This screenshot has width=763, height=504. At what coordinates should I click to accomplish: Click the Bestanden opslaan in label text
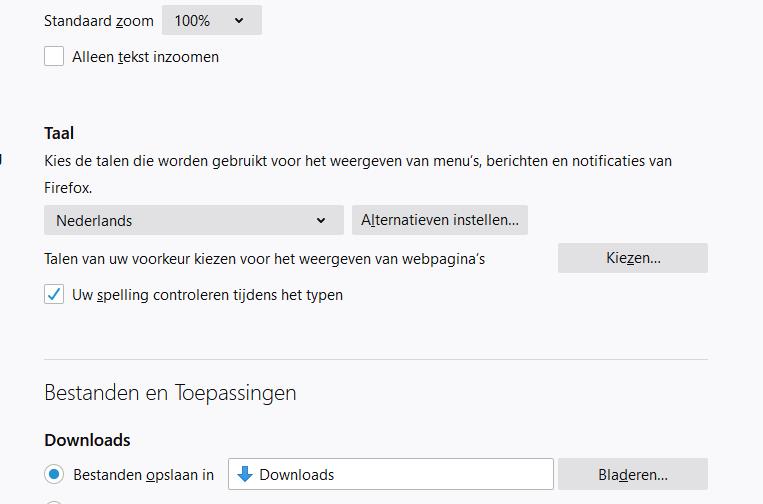(x=143, y=475)
